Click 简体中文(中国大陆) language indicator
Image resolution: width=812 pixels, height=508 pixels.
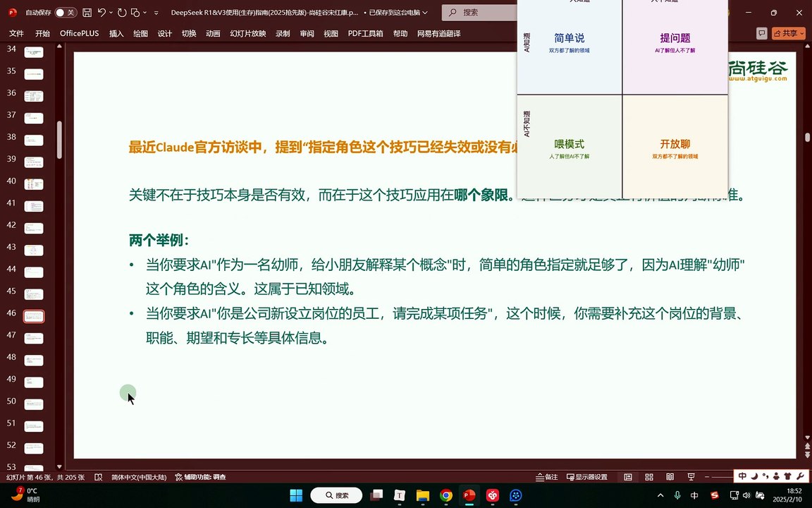139,477
